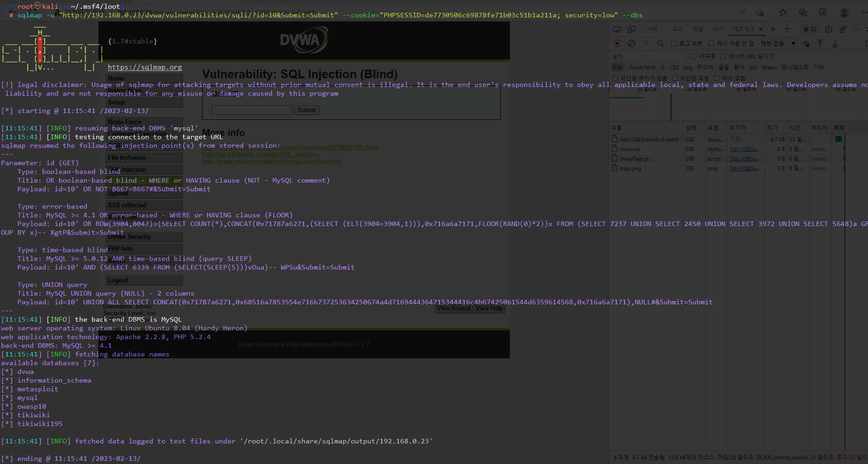Click the DVWA logo in the page header
Image resolution: width=868 pixels, height=464 pixels.
(304, 40)
